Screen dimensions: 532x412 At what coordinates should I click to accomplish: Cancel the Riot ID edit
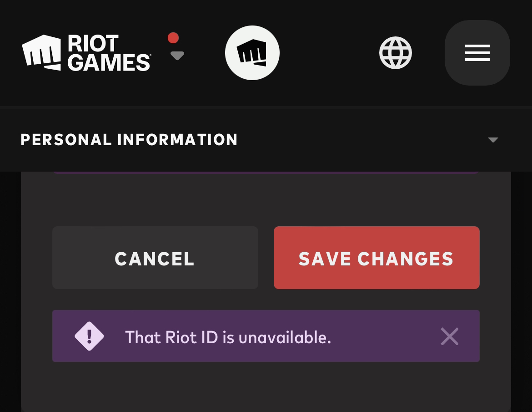tap(155, 258)
